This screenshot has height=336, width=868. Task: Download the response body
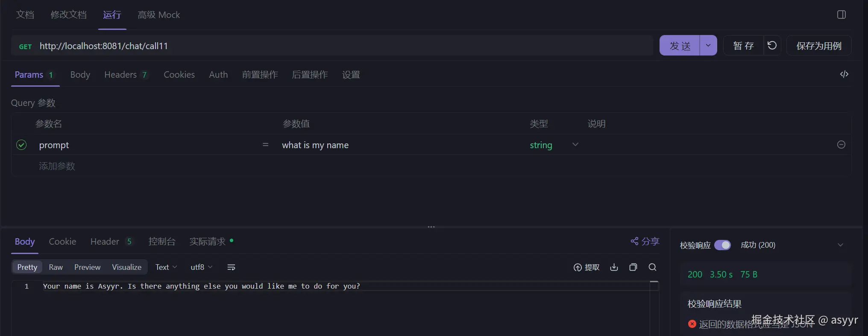[x=614, y=267]
